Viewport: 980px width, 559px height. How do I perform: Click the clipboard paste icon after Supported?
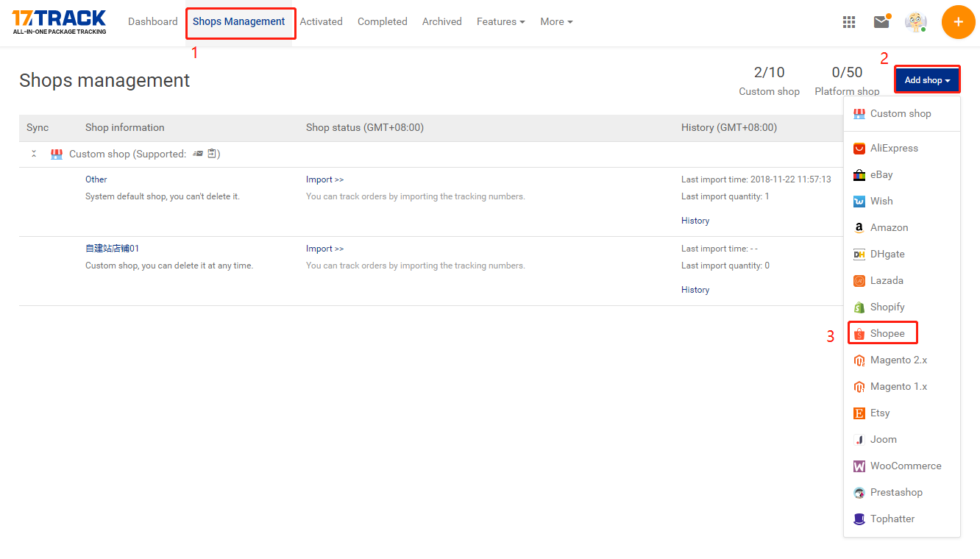click(x=212, y=154)
